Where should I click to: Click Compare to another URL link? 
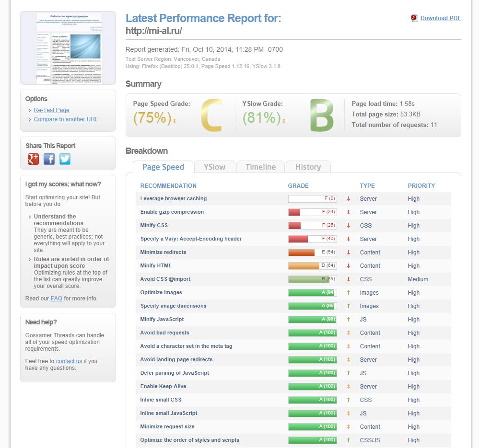[x=66, y=119]
